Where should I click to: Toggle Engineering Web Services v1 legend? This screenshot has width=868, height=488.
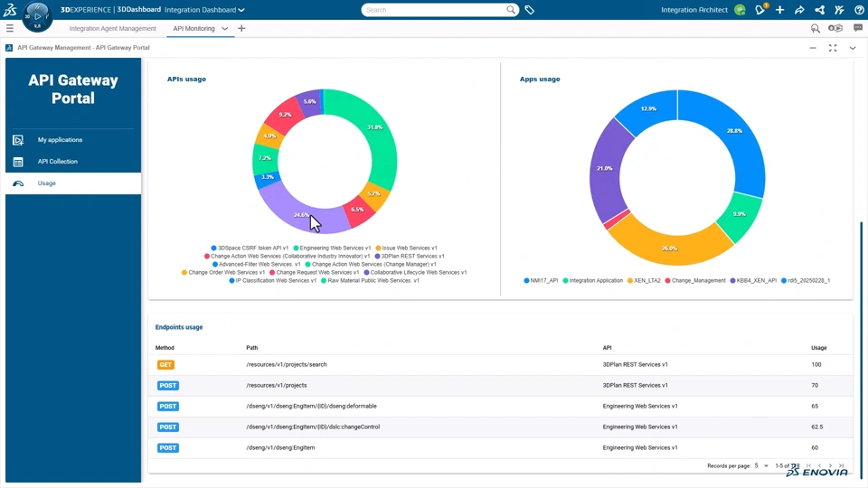coord(332,248)
